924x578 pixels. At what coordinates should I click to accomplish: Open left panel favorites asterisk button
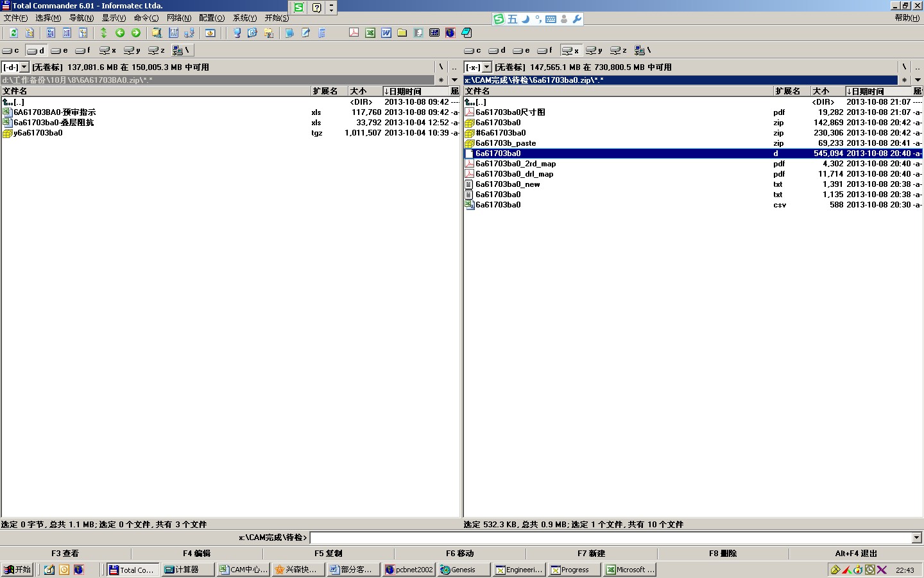[x=441, y=80]
